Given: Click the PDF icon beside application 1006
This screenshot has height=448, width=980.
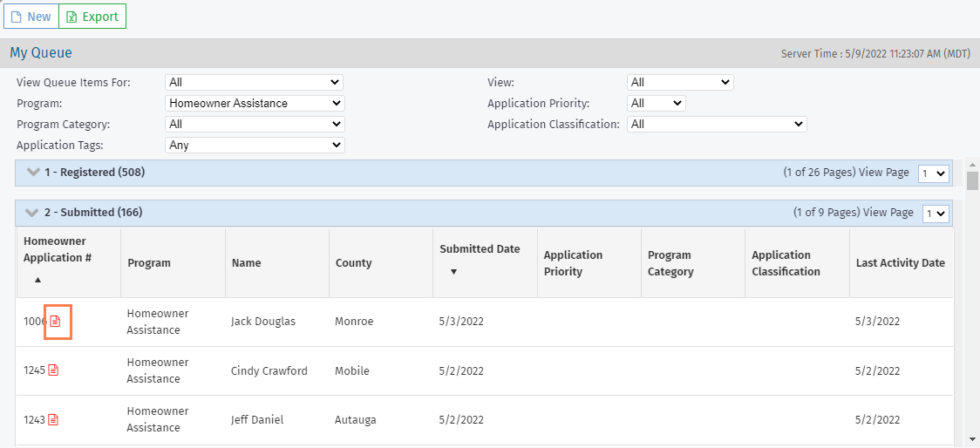Looking at the screenshot, I should (x=55, y=322).
